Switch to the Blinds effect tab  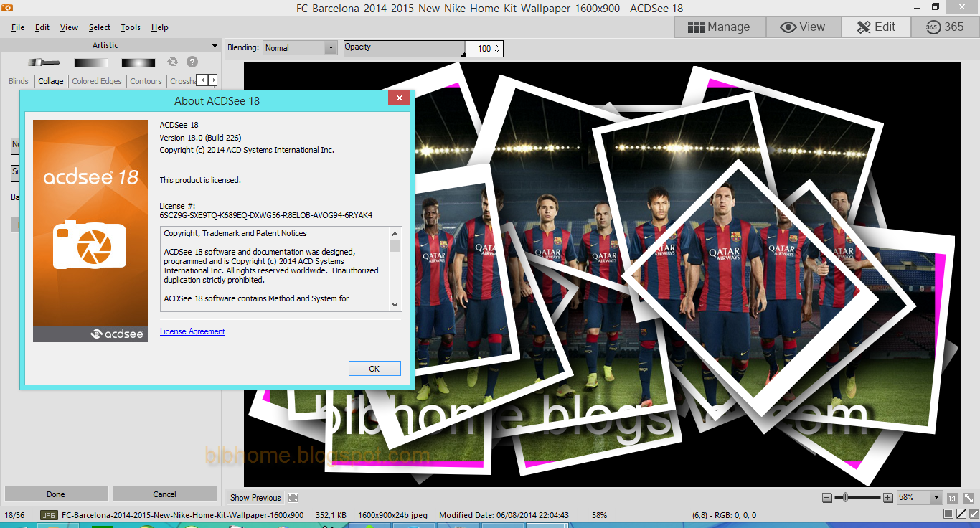click(x=19, y=81)
